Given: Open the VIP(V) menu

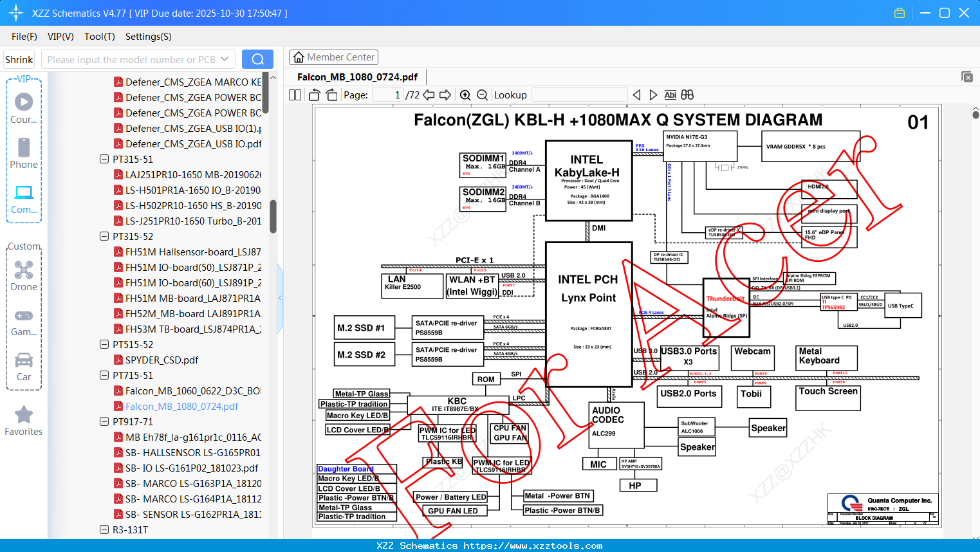Looking at the screenshot, I should coord(60,37).
